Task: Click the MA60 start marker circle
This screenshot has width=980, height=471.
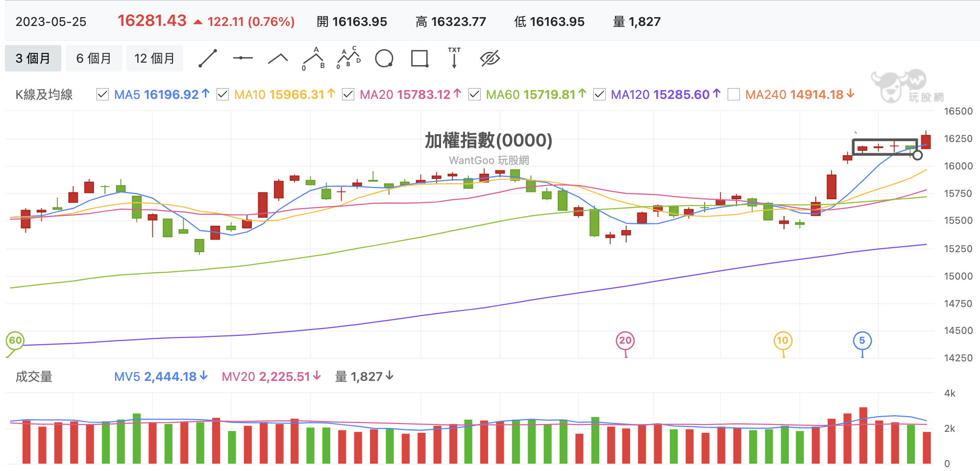Action: tap(15, 341)
